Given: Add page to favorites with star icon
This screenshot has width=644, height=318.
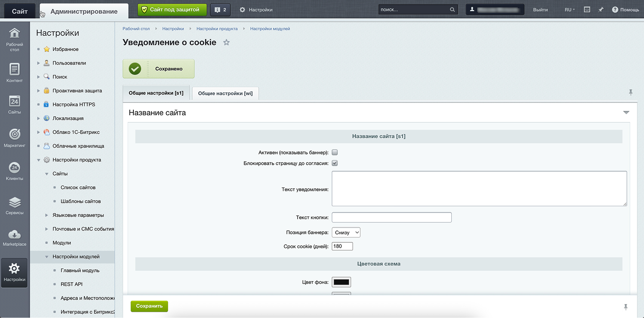Looking at the screenshot, I should 226,43.
